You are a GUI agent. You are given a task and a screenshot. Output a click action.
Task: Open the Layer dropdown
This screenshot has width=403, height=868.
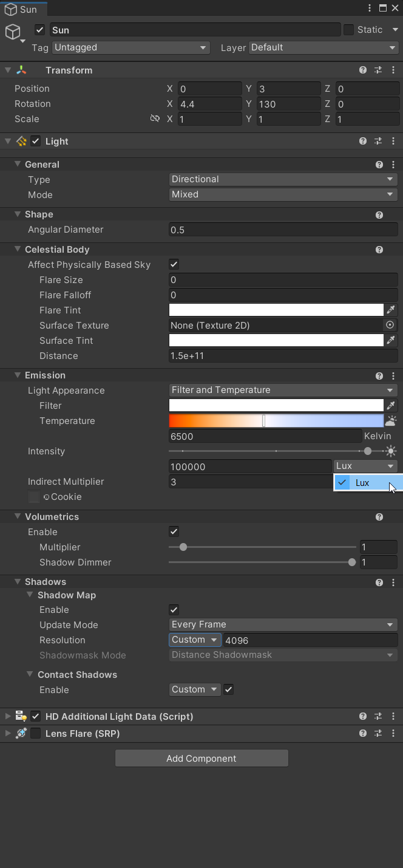323,47
